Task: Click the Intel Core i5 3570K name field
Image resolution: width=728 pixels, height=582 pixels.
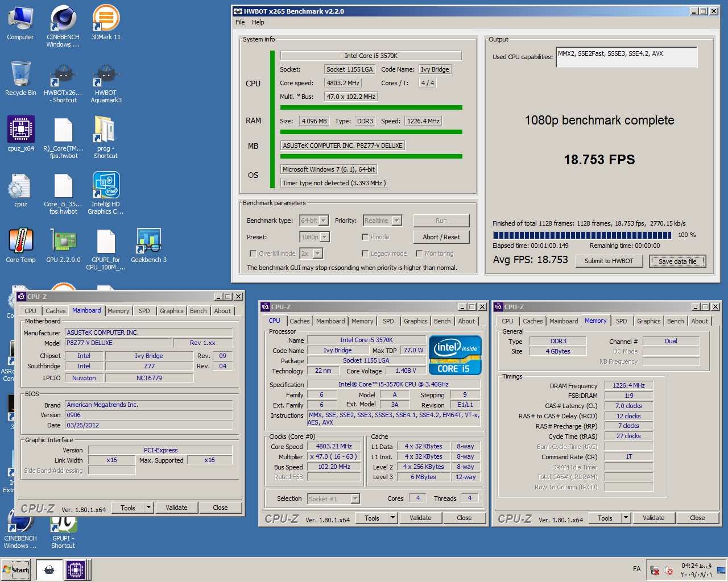Action: pyautogui.click(x=371, y=56)
